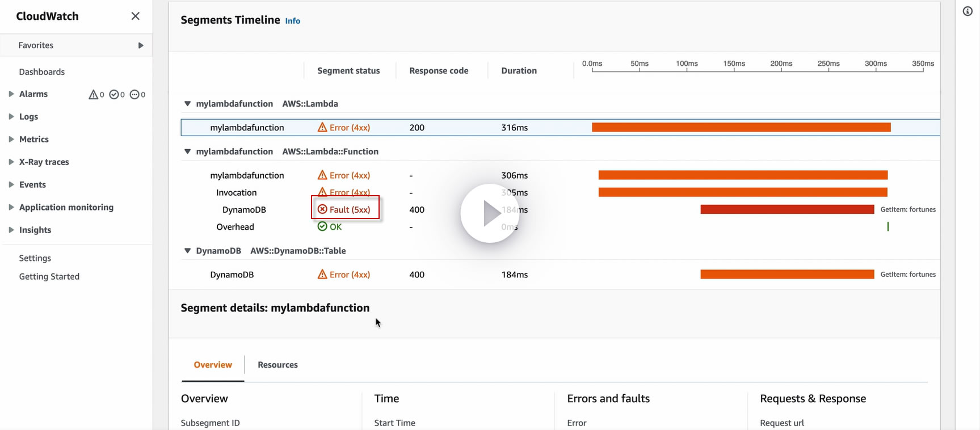
Task: Click the 184ms duration of DynamoDB table
Action: pos(514,275)
